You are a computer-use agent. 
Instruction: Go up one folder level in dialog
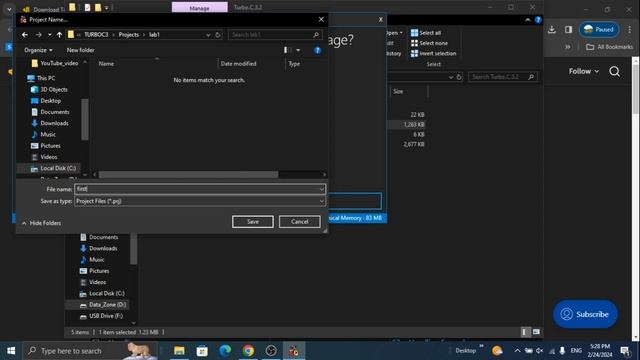pos(60,35)
